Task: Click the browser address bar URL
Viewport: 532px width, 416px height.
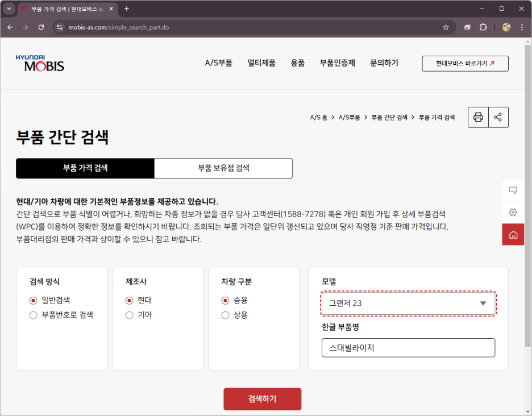Action: [118, 27]
